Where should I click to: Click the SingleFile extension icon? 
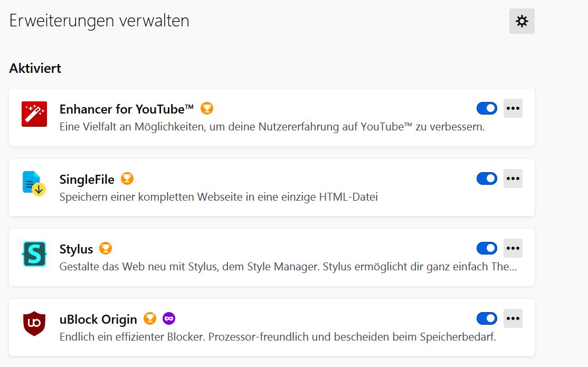34,184
